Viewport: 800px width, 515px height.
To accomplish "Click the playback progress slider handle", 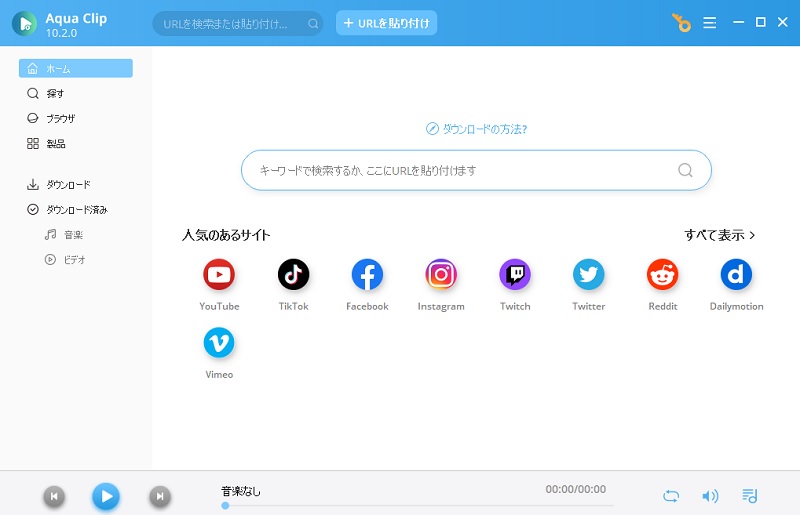I will 225,505.
